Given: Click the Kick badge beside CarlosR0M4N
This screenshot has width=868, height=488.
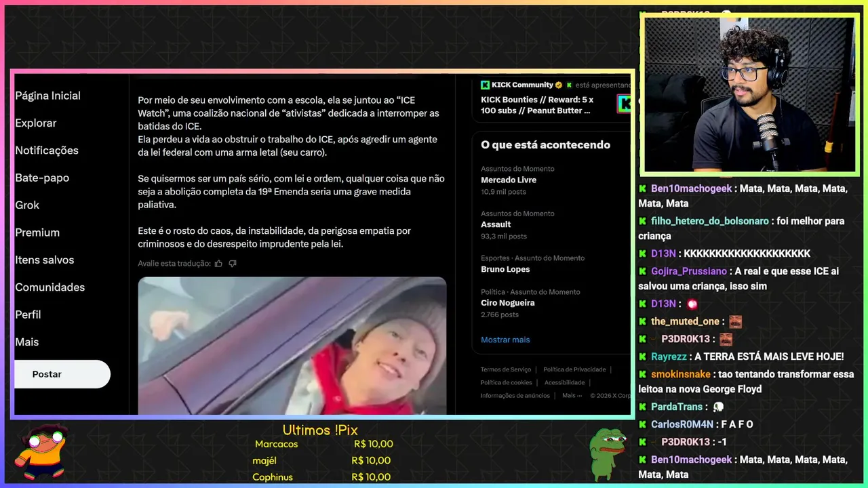Looking at the screenshot, I should [x=642, y=424].
